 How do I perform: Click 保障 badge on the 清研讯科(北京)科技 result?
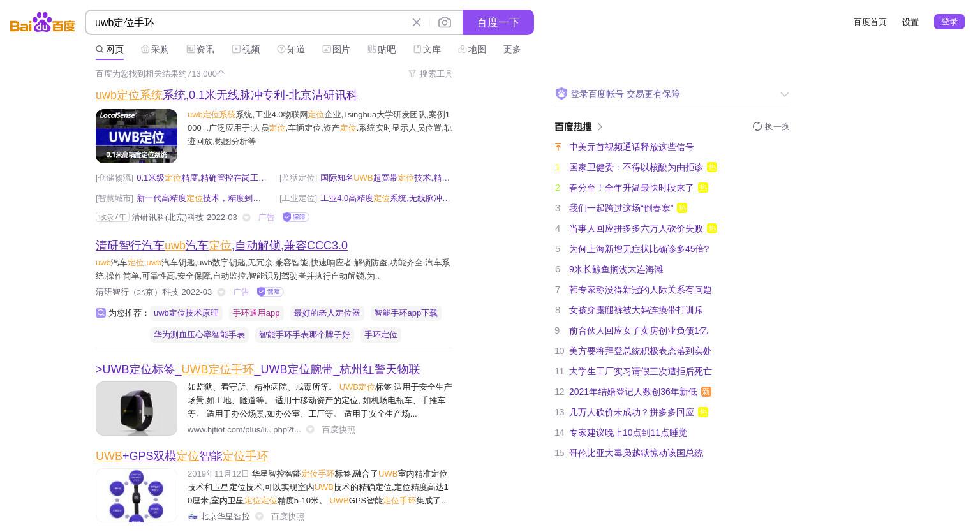[x=295, y=218]
